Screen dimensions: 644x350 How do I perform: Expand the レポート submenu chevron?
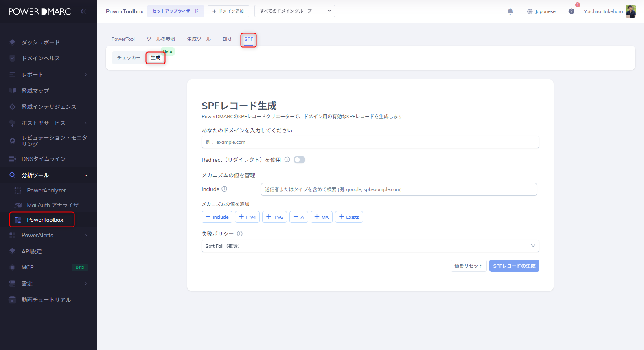(86, 75)
